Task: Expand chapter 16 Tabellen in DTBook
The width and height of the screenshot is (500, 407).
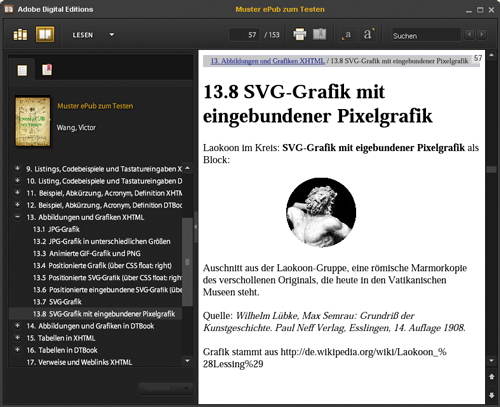Action: tap(17, 349)
